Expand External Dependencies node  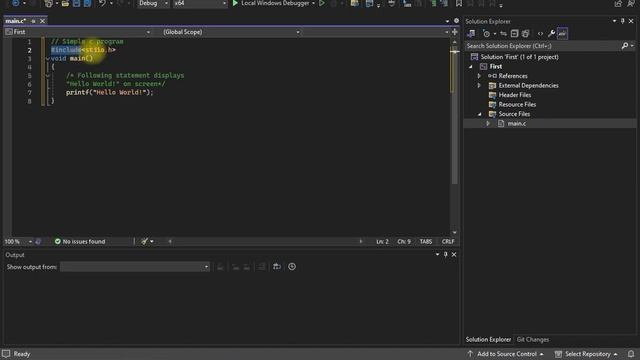[x=479, y=85]
